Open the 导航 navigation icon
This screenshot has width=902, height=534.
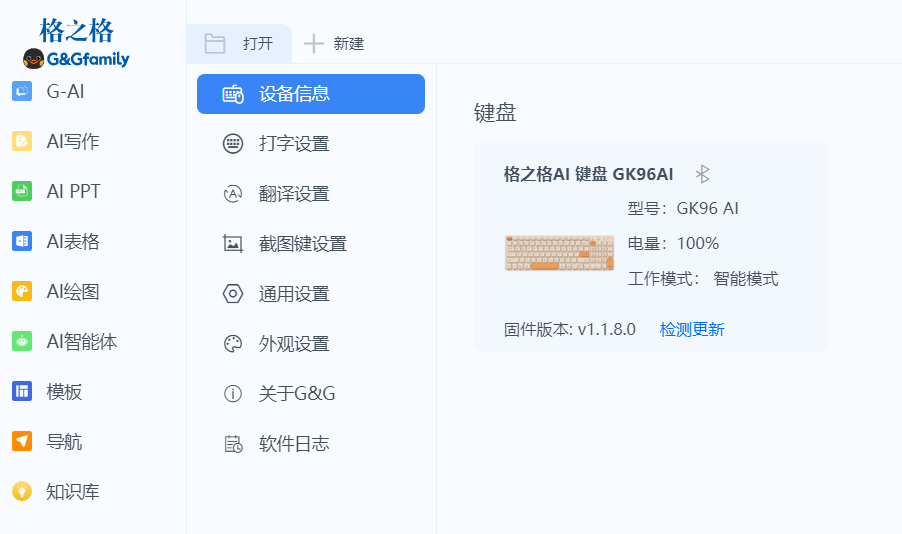point(22,441)
